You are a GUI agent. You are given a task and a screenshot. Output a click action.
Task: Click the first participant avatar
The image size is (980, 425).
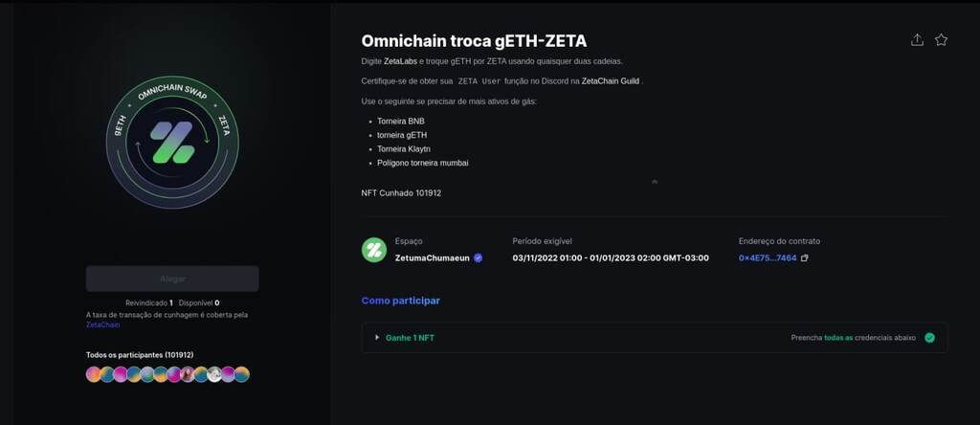[x=93, y=374]
